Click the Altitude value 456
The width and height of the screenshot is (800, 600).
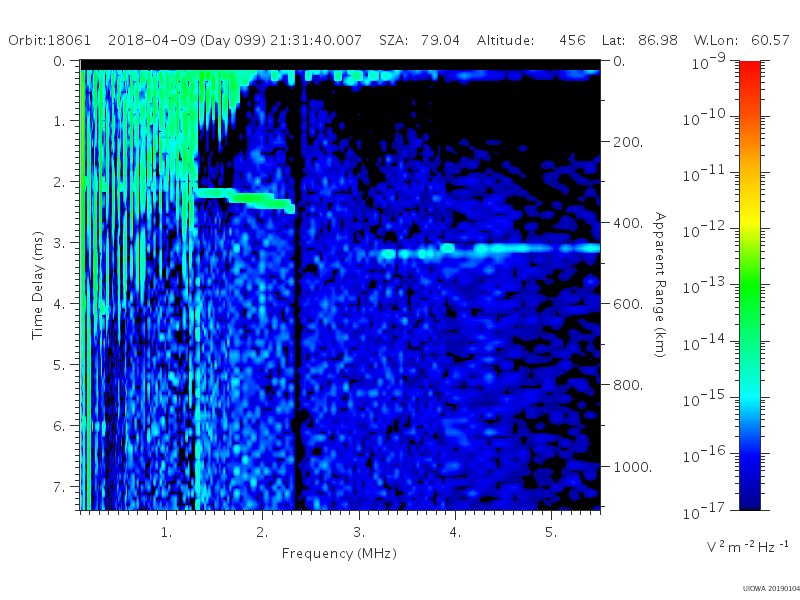[572, 40]
